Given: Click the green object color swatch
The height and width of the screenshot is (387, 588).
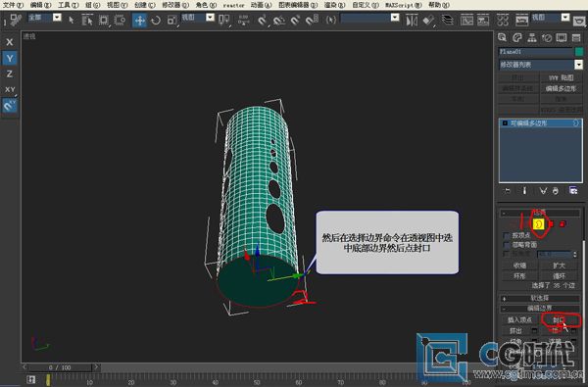Looking at the screenshot, I should point(579,52).
